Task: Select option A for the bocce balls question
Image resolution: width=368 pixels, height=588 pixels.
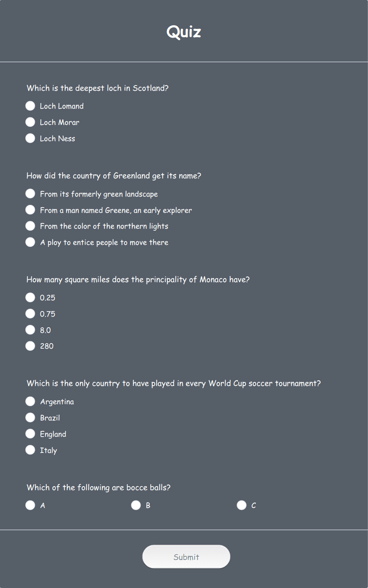Action: pos(30,505)
